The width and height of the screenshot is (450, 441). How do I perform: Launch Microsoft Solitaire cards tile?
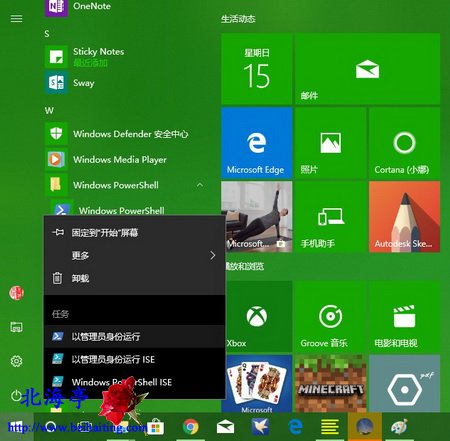[x=257, y=384]
